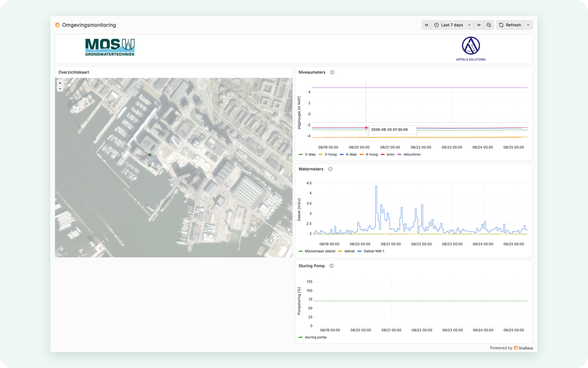Toggle the Momentaan debiet legend series
Image resolution: width=588 pixels, height=368 pixels.
pos(317,251)
